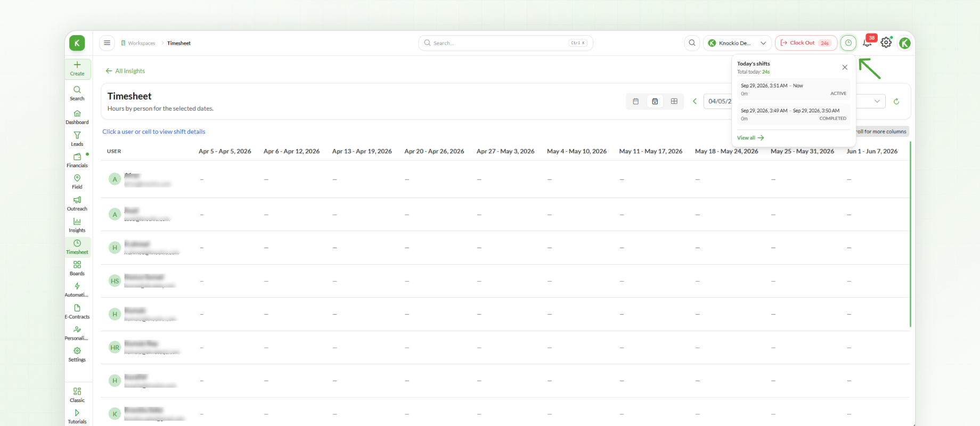Screen dimensions: 980x426
Task: Open Search in the left sidebar
Action: 77,93
